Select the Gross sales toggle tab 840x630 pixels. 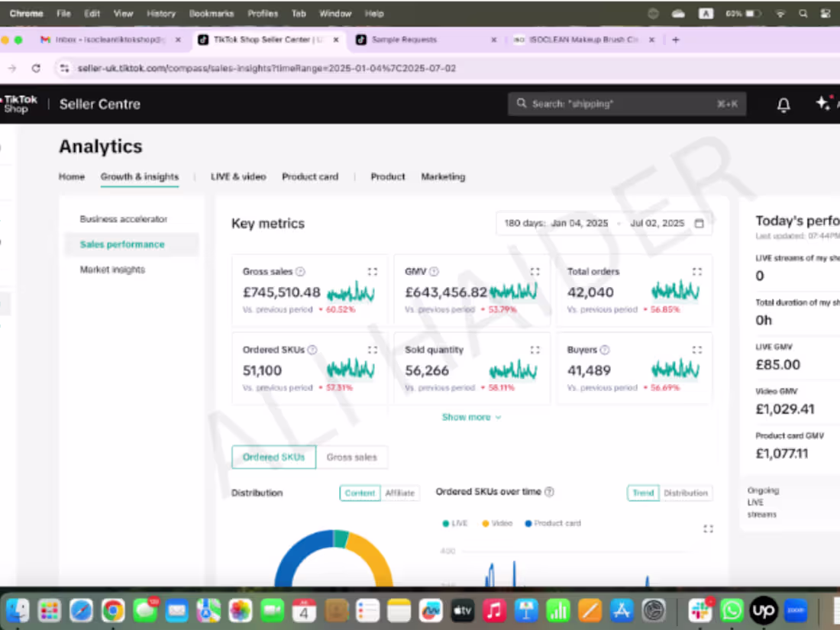[x=352, y=457]
